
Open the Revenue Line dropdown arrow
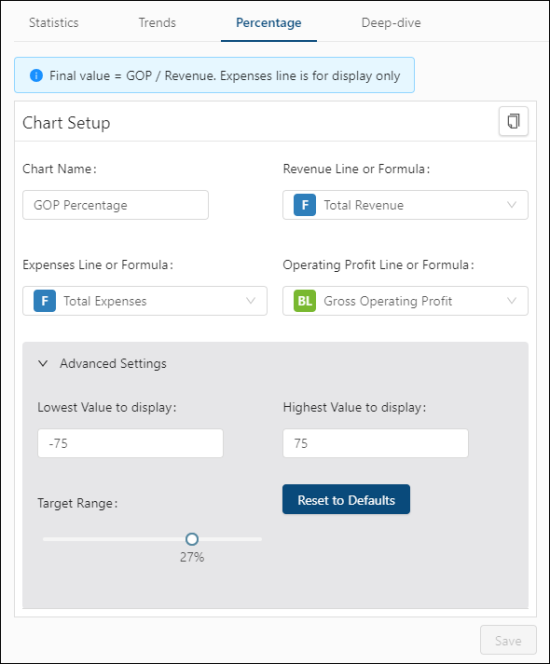pos(511,205)
